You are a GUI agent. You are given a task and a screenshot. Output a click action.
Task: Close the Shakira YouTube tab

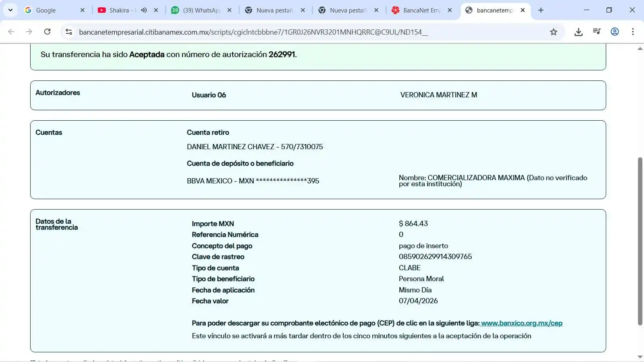[156, 10]
